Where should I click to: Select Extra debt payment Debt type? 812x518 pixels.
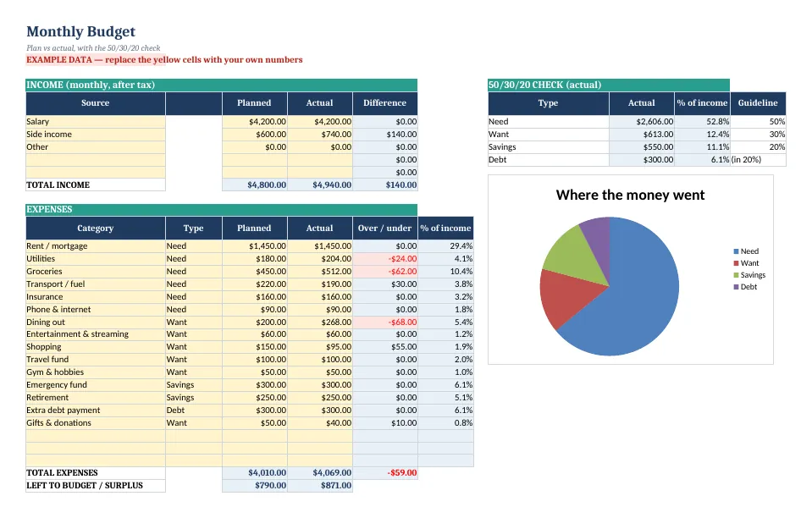point(194,411)
